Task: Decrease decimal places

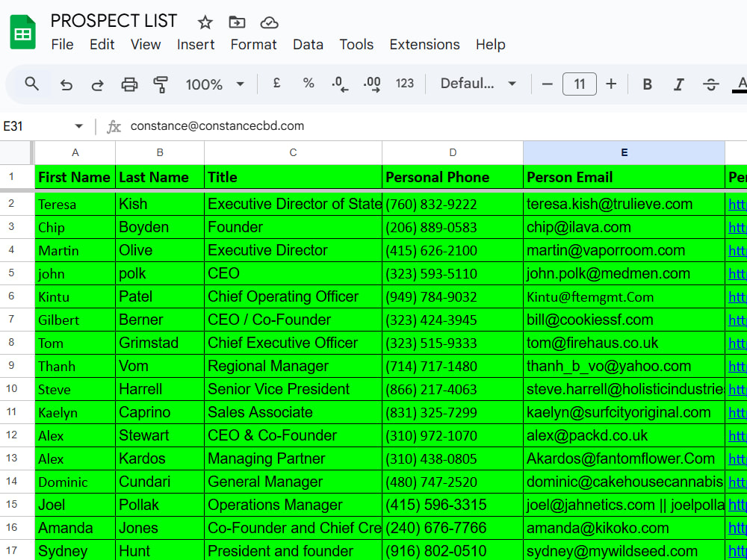Action: pos(340,84)
